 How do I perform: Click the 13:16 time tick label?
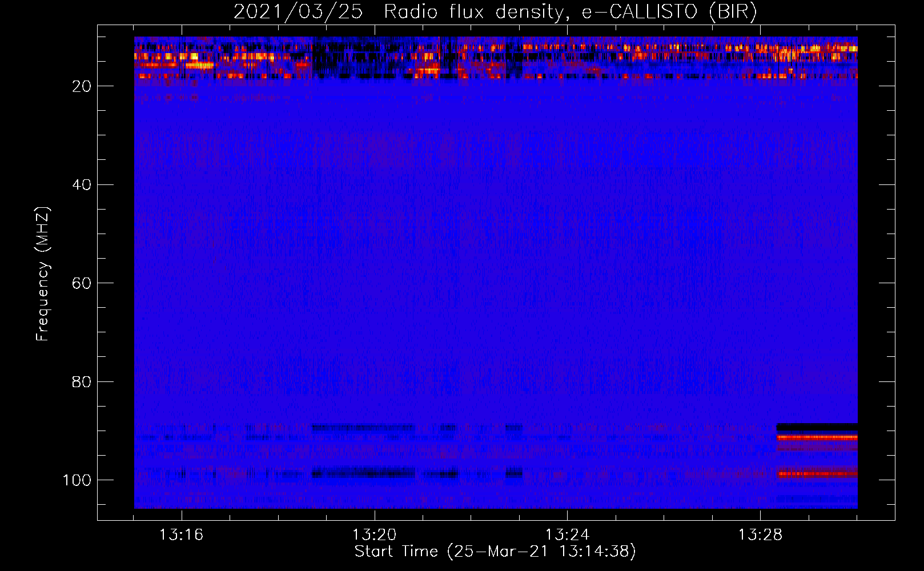181,535
